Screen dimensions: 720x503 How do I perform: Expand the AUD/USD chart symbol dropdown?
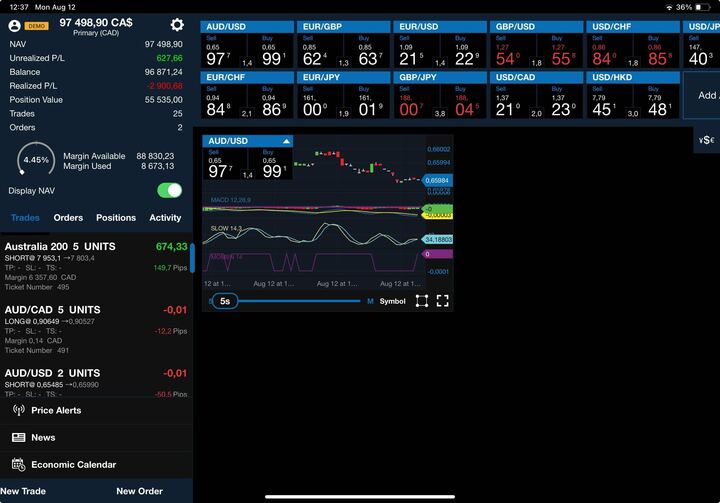[286, 141]
